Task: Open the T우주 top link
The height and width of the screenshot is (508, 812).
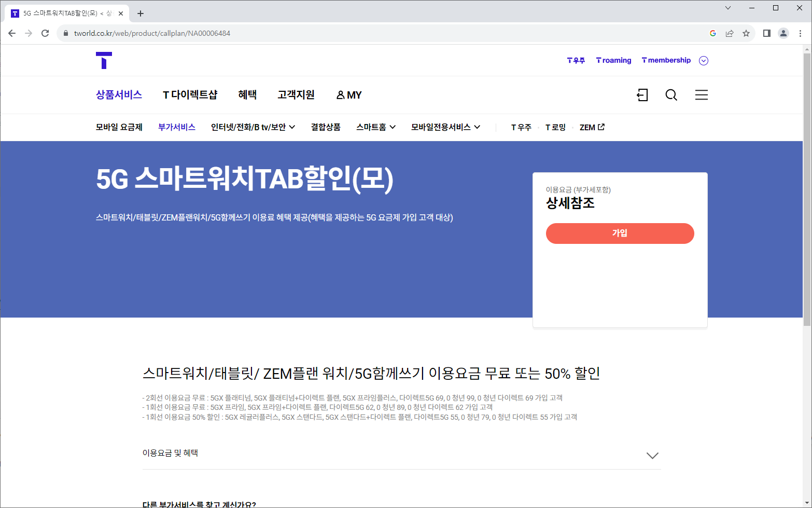Action: click(x=576, y=61)
